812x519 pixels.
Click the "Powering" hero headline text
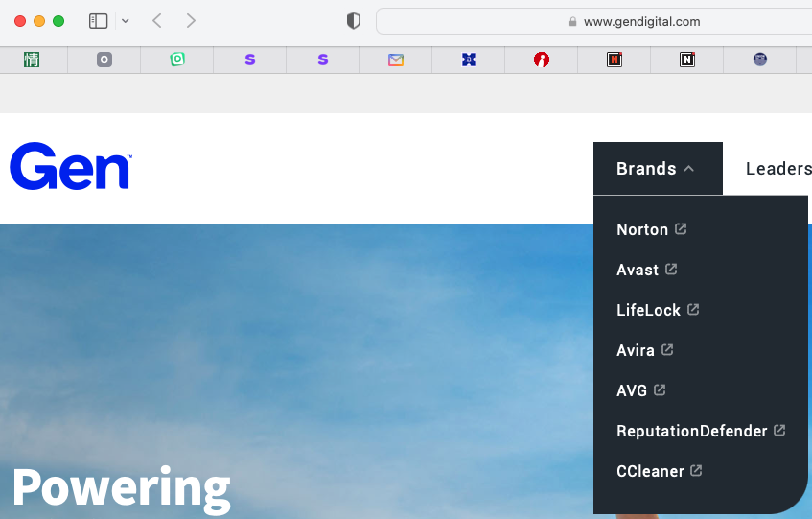coord(121,488)
